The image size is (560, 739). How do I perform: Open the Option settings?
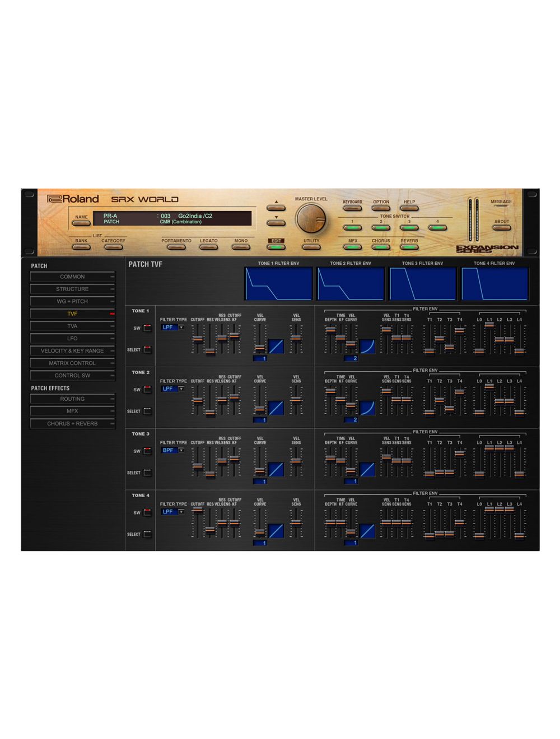point(381,208)
